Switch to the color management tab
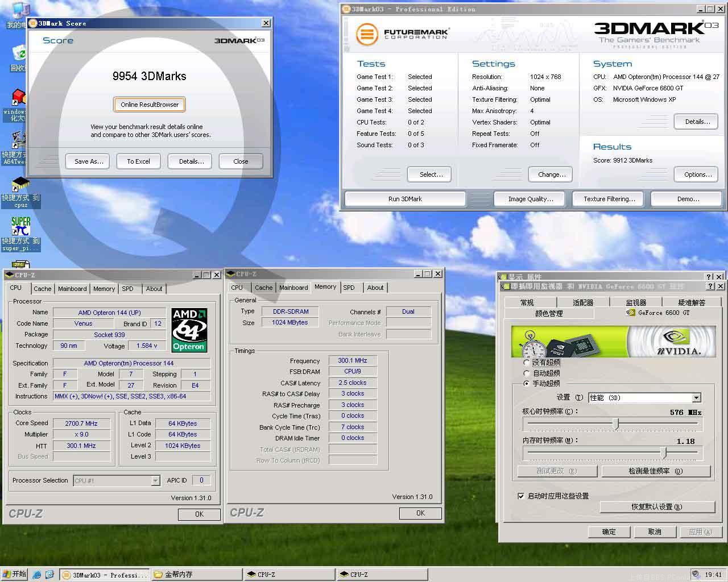Screen dimensions: 728x582 (549, 313)
